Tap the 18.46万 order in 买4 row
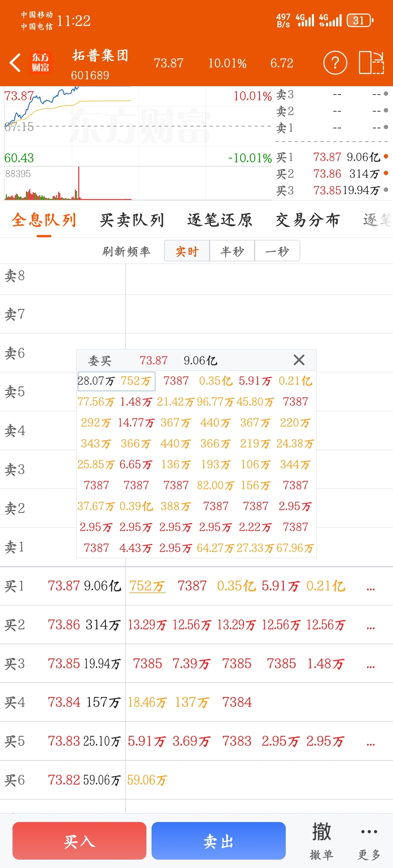The image size is (393, 868). click(147, 702)
